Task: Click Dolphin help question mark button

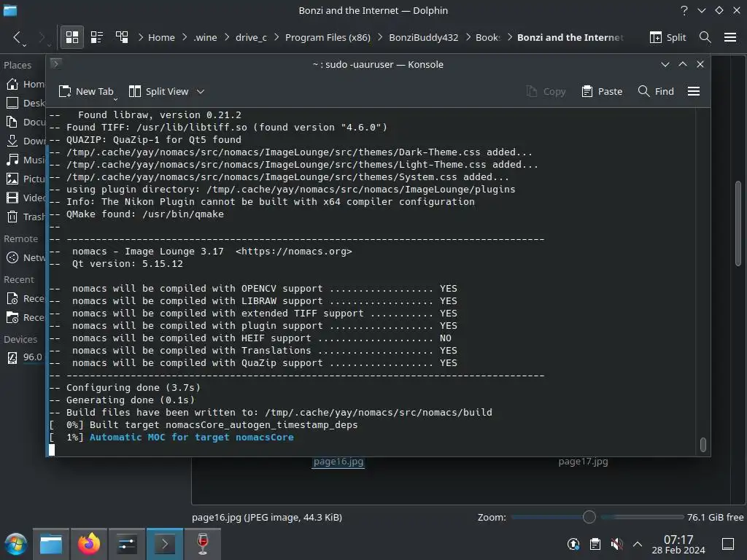Action: (684, 10)
